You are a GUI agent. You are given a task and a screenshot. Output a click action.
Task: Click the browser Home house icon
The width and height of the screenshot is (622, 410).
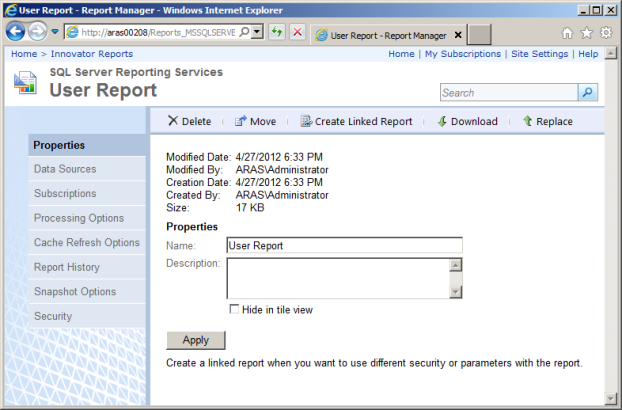tap(567, 33)
